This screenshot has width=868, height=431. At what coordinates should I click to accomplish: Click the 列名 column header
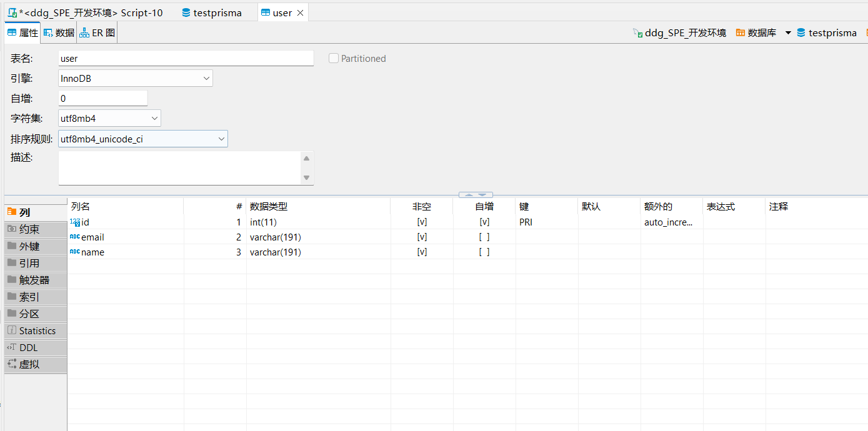(126, 206)
